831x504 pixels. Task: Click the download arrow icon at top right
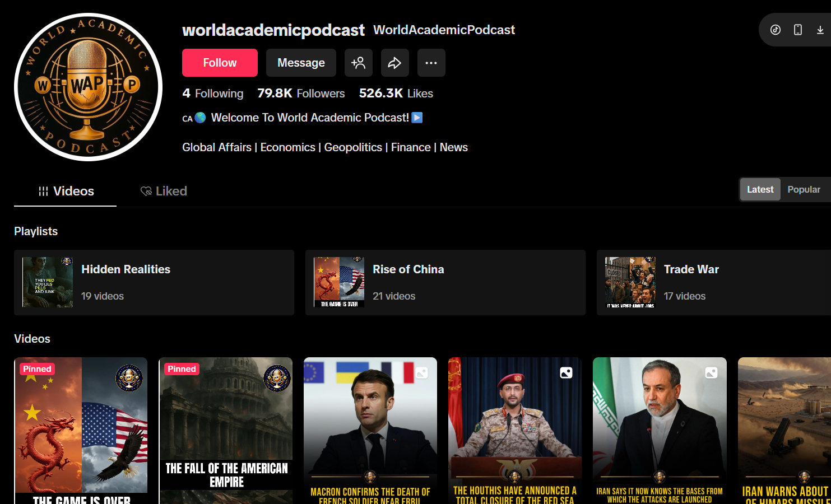tap(820, 30)
